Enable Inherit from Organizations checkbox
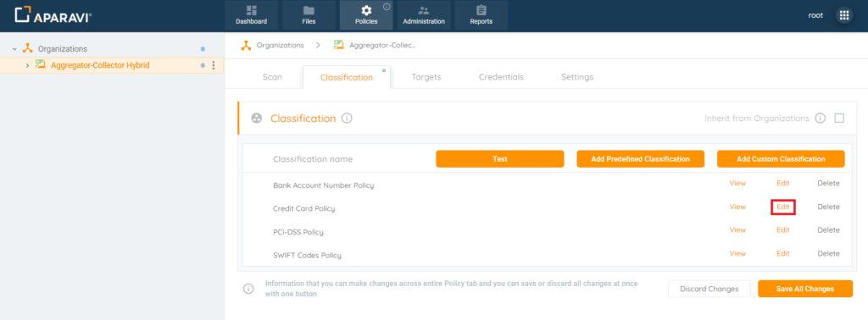The width and height of the screenshot is (868, 320). [x=839, y=119]
